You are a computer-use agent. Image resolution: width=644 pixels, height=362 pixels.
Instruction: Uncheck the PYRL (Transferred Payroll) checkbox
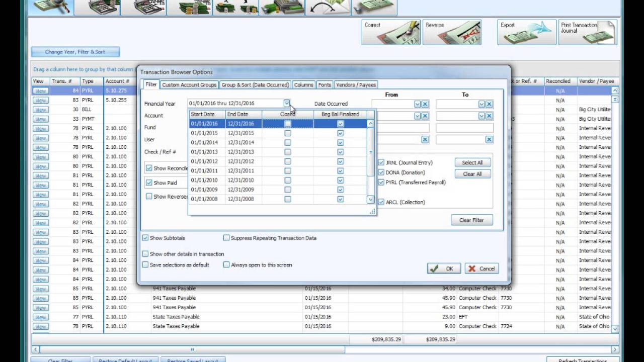pos(381,182)
